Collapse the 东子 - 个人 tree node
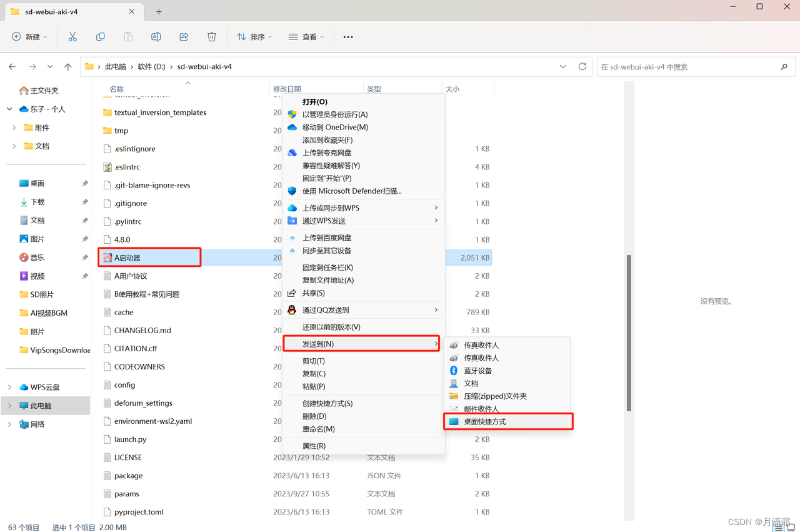Image resolution: width=800 pixels, height=532 pixels. (9, 109)
